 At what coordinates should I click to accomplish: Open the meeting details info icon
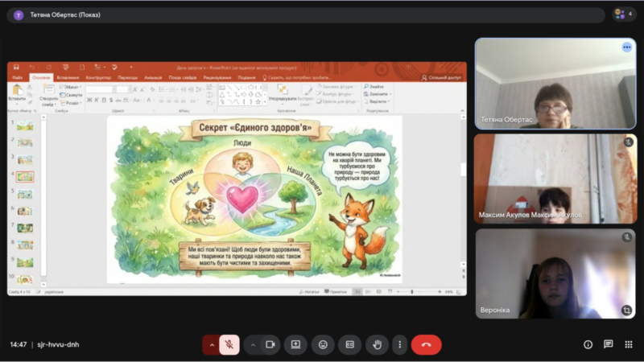click(588, 344)
